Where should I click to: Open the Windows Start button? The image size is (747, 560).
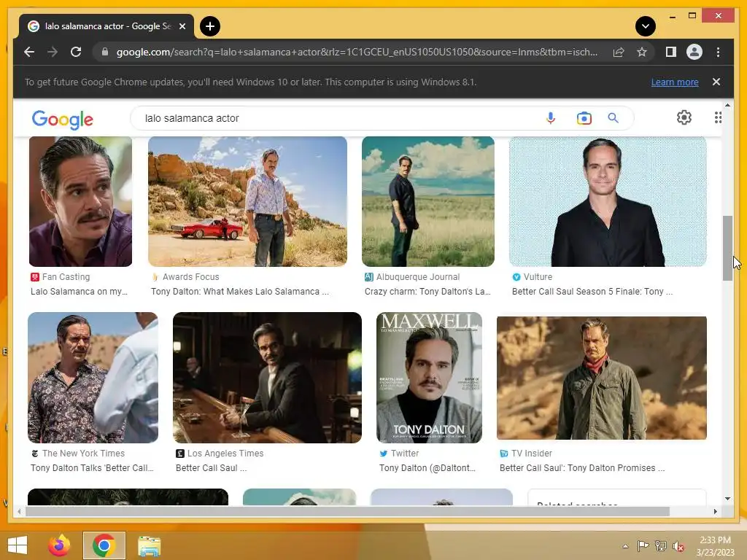coord(18,545)
